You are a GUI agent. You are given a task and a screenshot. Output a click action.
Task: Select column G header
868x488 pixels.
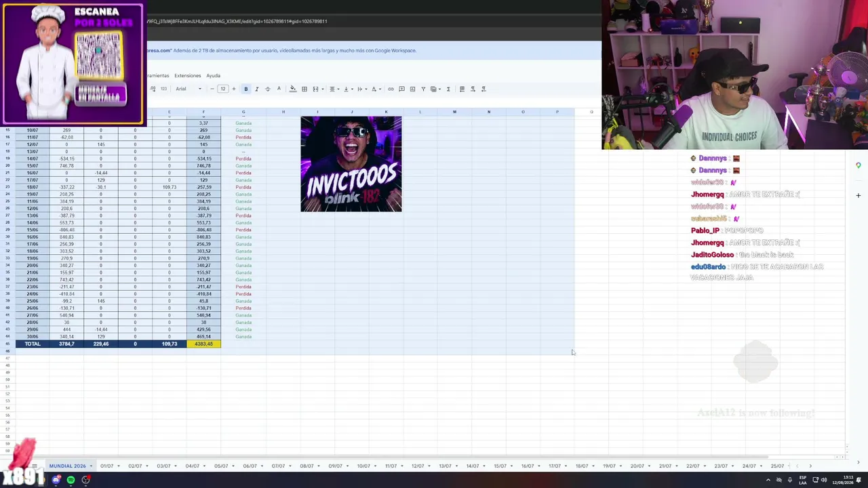point(243,112)
